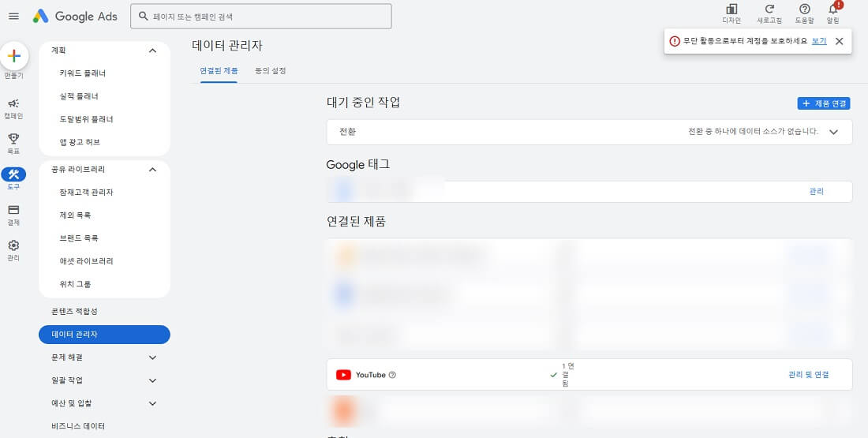Click the 데이터 관리자 page heading

(x=227, y=46)
